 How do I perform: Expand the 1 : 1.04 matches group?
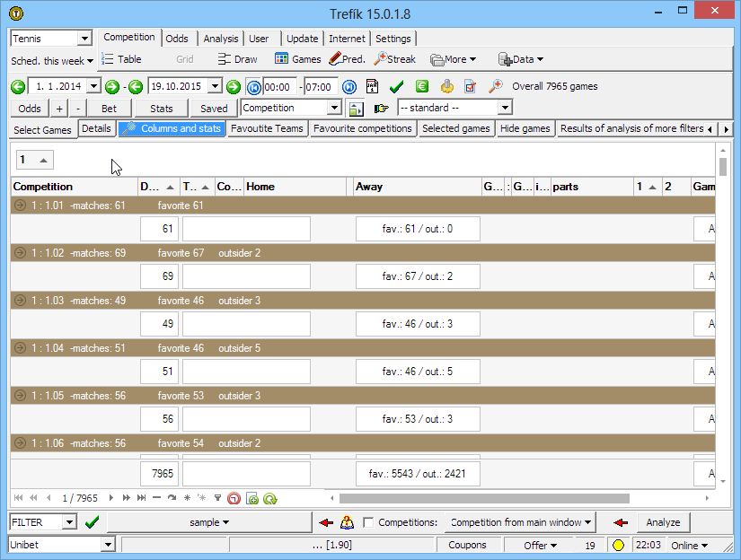tap(21, 348)
